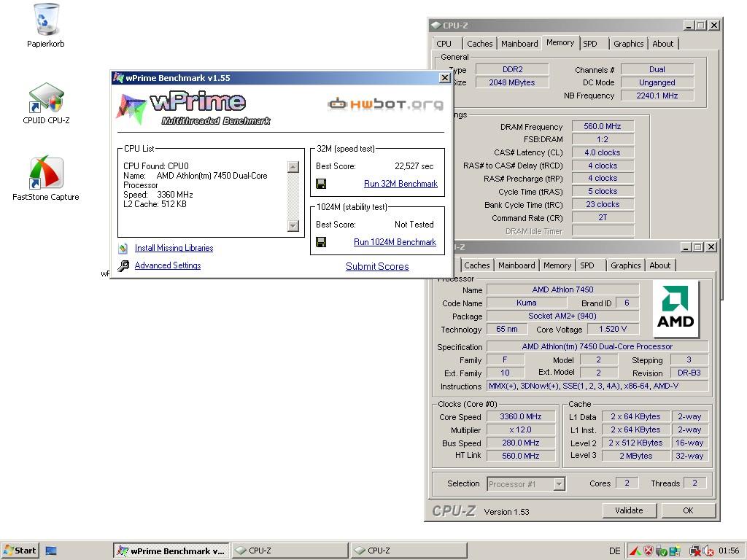Switch to Caches tab in upper CPU-Z window

coord(480,44)
